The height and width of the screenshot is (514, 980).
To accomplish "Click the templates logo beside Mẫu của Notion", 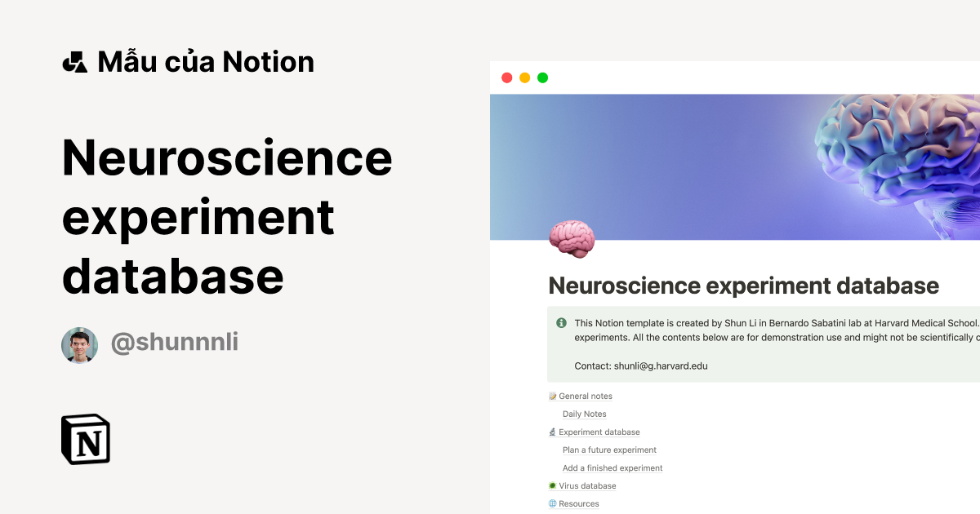I will click(x=74, y=61).
